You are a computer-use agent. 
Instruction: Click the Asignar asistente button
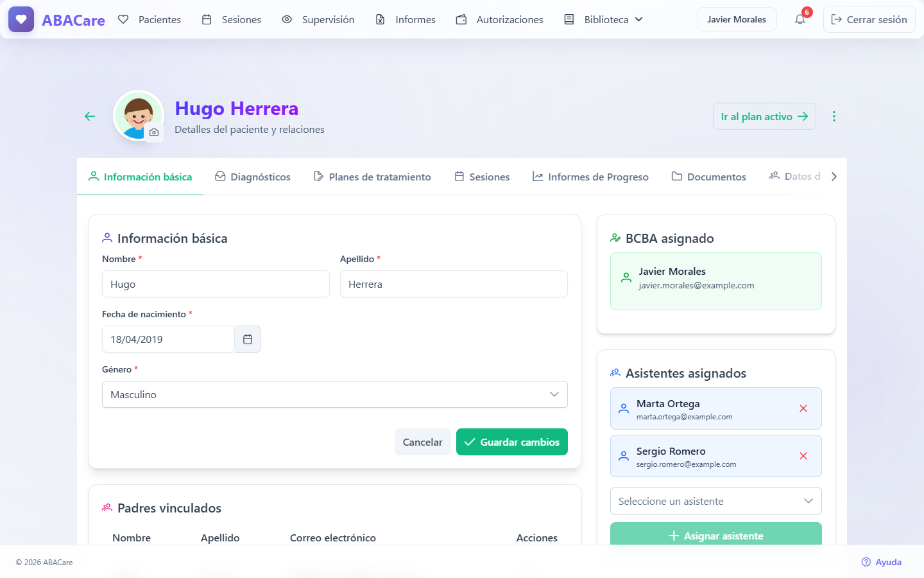[x=716, y=535]
